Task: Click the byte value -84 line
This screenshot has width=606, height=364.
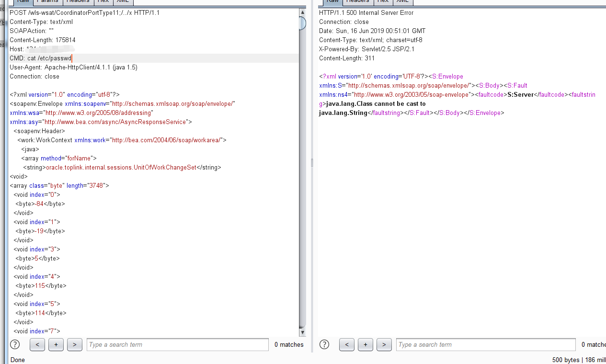Action: (x=40, y=204)
